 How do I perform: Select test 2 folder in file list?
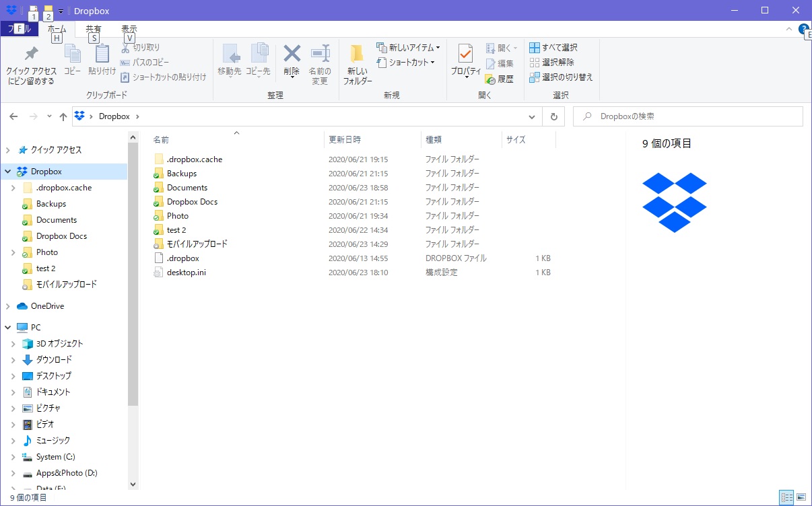[x=176, y=230]
